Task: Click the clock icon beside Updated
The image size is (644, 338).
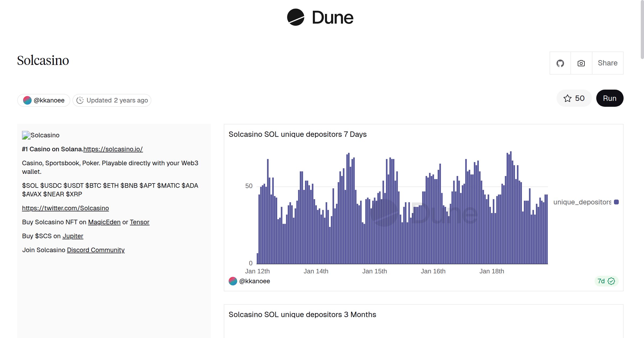Action: coord(80,100)
